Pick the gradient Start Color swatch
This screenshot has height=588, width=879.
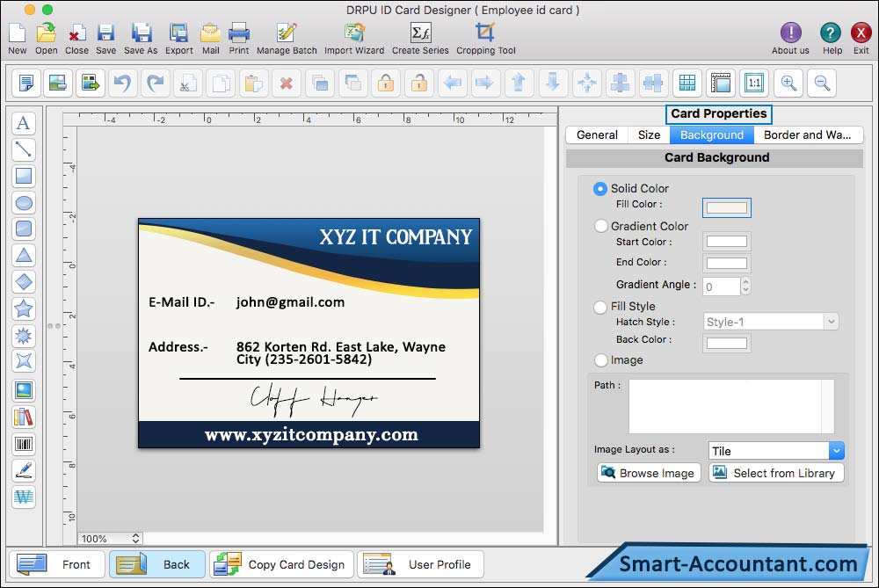click(727, 242)
